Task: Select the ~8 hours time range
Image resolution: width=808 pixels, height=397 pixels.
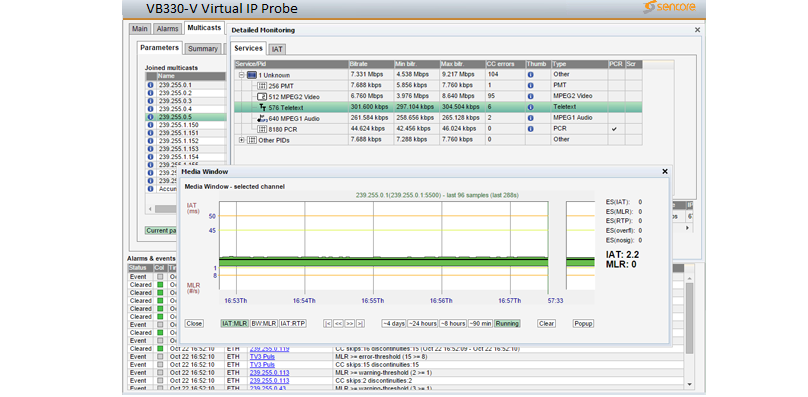Action: click(453, 324)
